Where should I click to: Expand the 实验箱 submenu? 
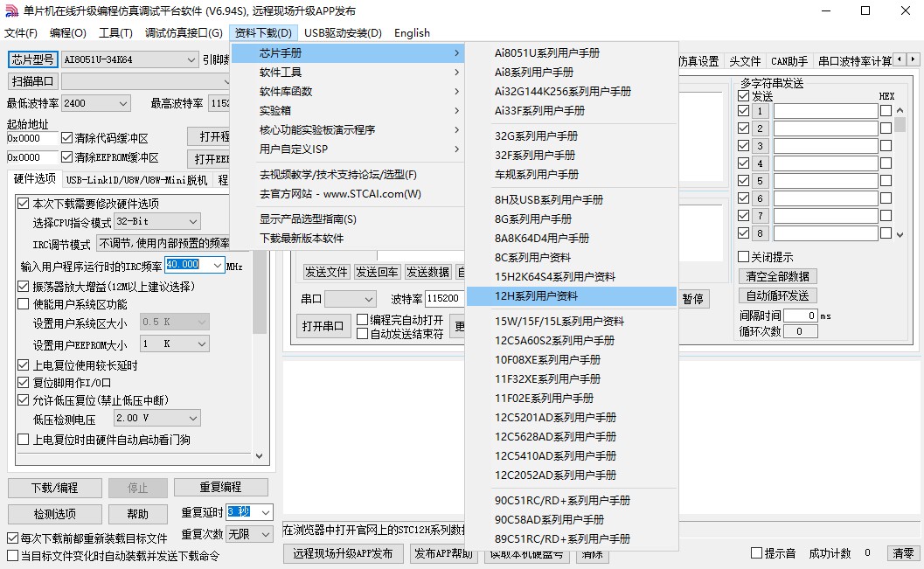tap(348, 111)
